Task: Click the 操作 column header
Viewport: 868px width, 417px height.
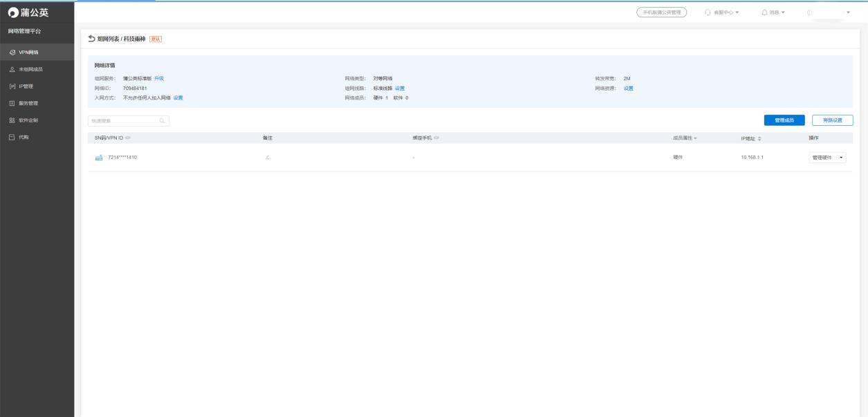Action: coord(813,138)
